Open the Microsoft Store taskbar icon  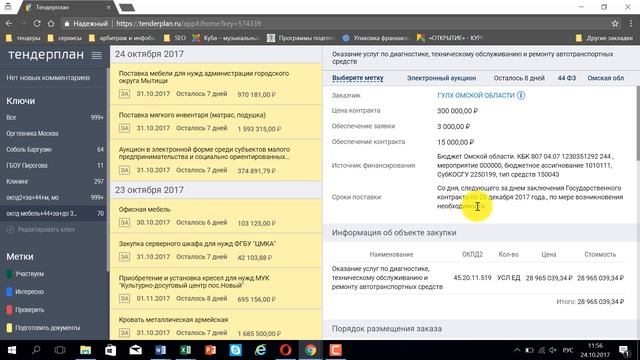[x=110, y=350]
